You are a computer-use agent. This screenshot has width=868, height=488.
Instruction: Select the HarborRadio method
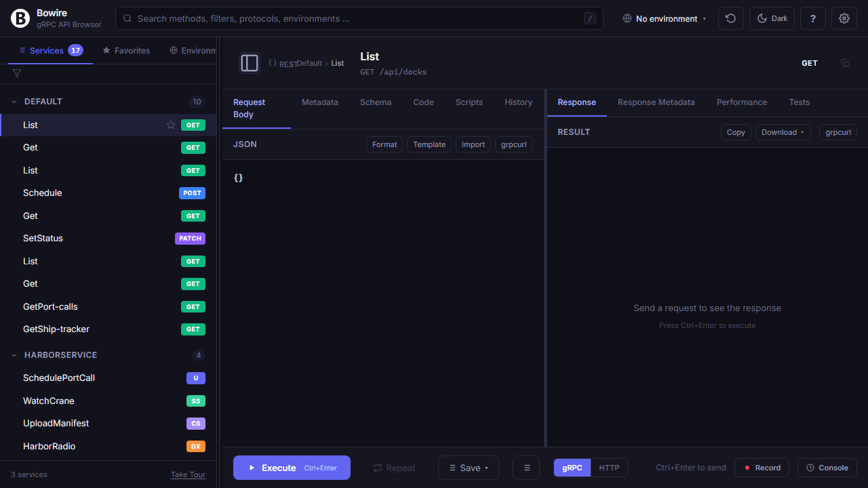click(x=108, y=447)
